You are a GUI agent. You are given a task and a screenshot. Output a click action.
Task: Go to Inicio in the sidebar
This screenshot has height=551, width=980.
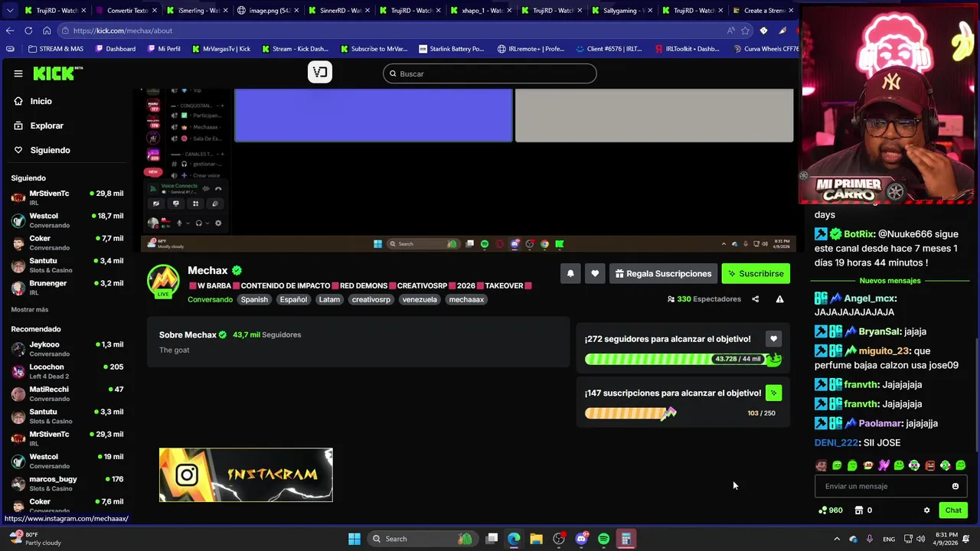[41, 101]
